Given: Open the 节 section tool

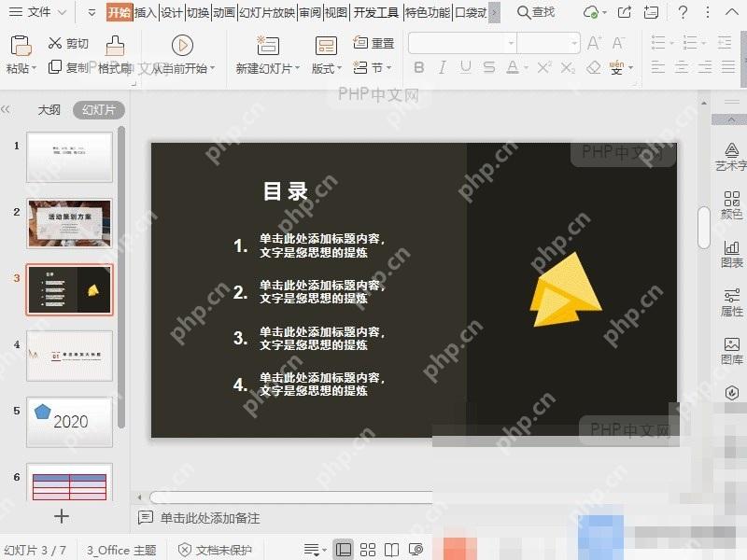Looking at the screenshot, I should [x=372, y=67].
